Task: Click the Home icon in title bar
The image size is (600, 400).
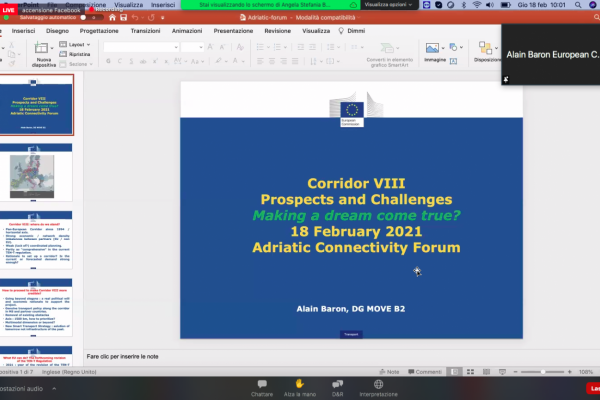Action: (x=112, y=18)
